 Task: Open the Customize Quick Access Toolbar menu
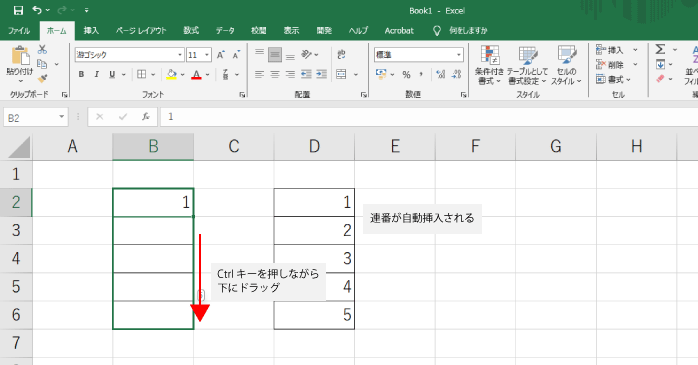coord(87,10)
